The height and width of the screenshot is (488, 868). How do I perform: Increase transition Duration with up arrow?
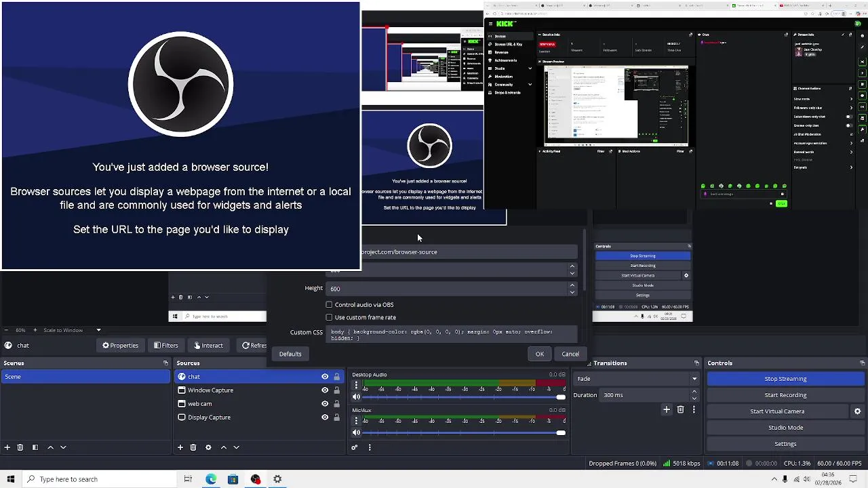point(694,392)
